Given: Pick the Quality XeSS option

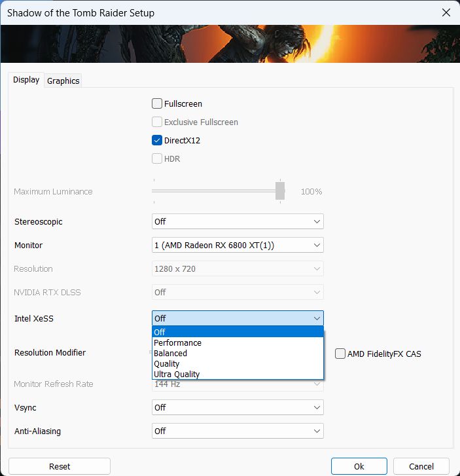Looking at the screenshot, I should click(x=167, y=363).
